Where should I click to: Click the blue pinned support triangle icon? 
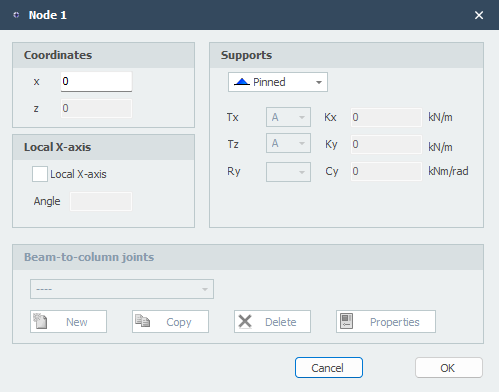tap(242, 82)
